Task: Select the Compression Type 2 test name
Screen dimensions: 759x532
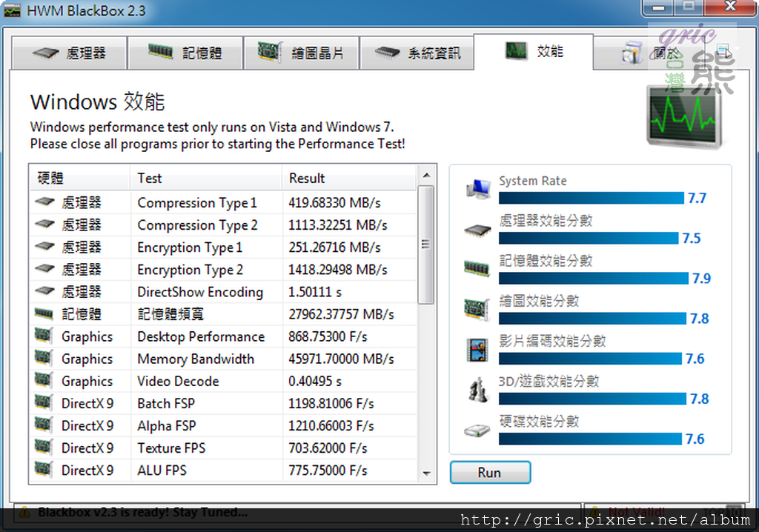Action: click(x=197, y=225)
